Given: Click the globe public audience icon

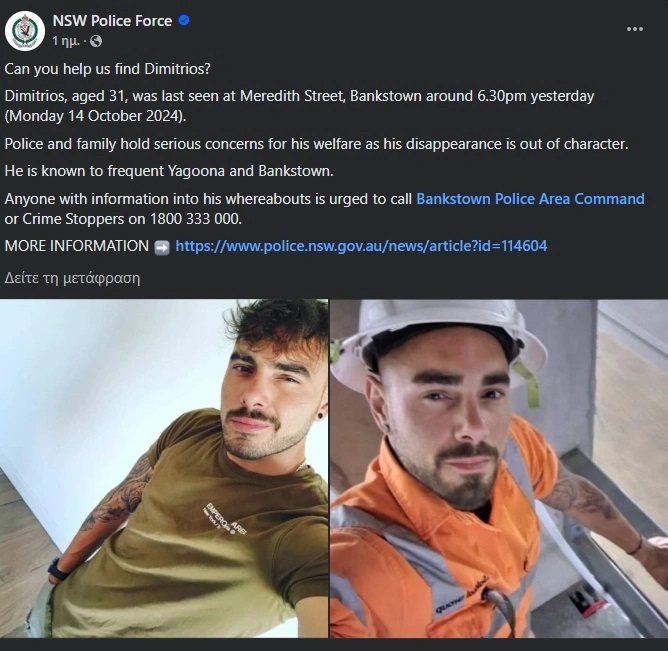Looking at the screenshot, I should click(96, 41).
